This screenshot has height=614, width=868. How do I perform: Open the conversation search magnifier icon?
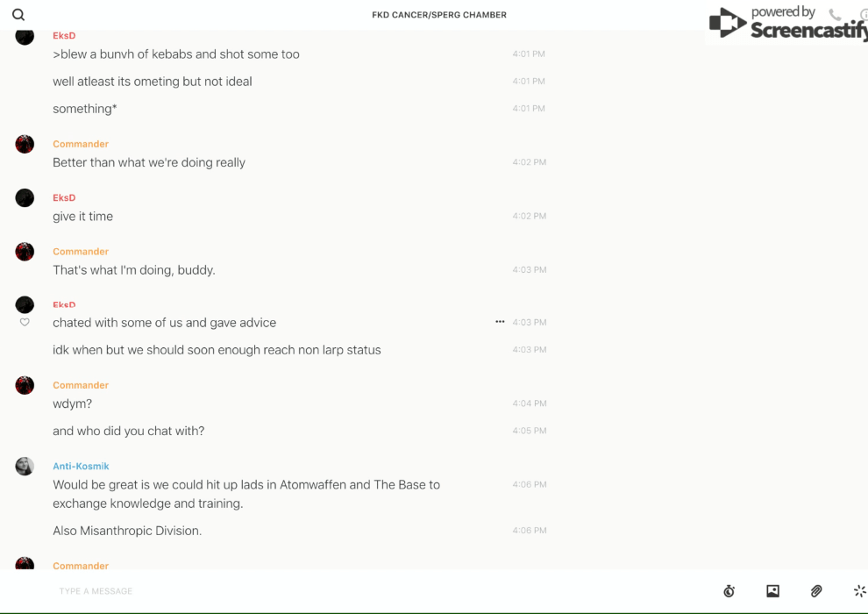[18, 15]
